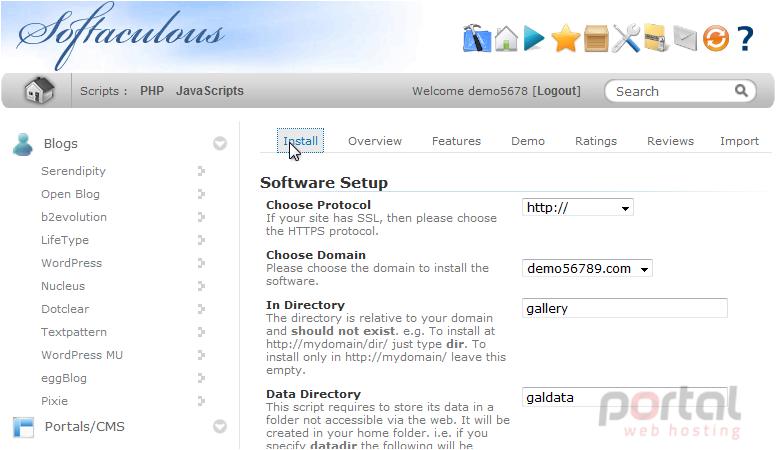Open the wooden box installations icon

(596, 39)
